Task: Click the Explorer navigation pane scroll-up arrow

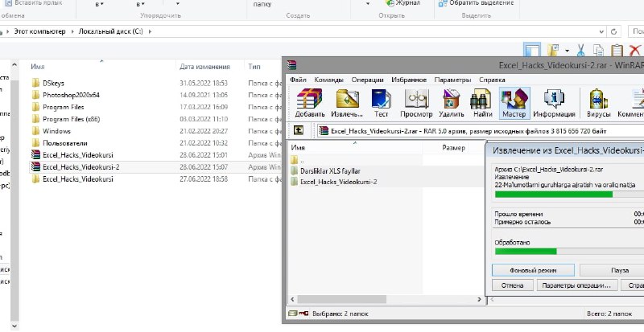Action: coord(14,65)
